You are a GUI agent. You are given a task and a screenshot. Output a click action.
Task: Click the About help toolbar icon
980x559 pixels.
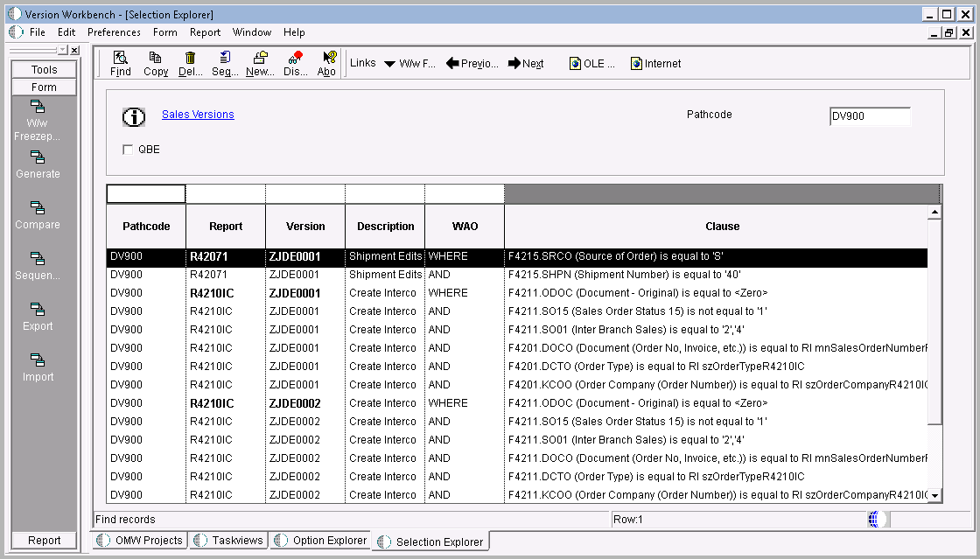326,63
